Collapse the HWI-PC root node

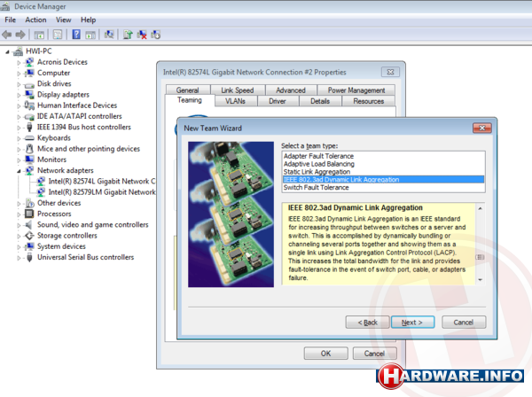pos(7,52)
